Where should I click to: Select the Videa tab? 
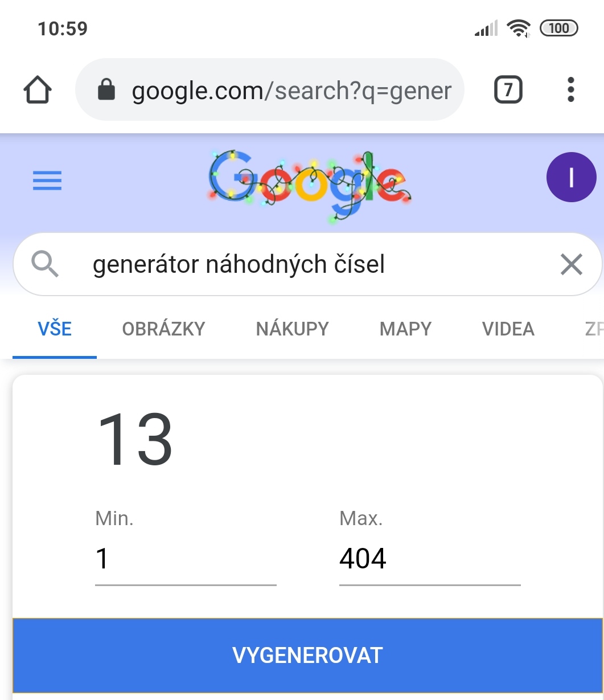(x=508, y=329)
